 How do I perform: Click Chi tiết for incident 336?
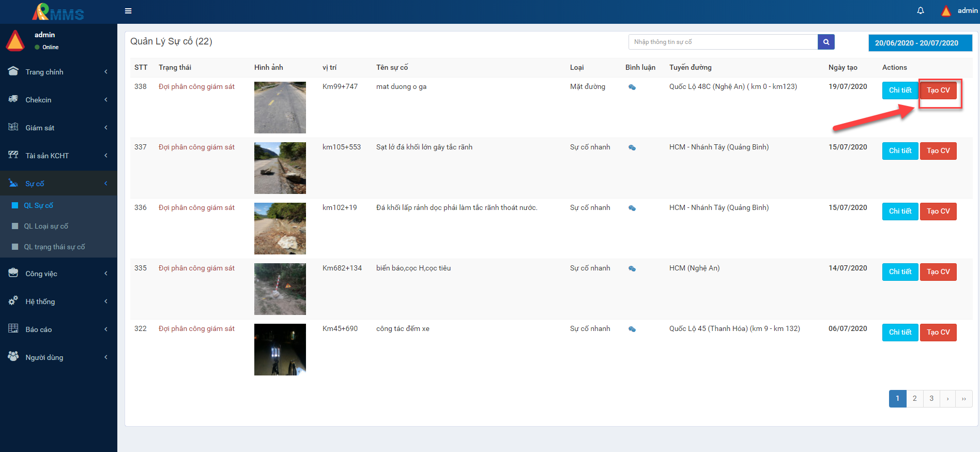900,212
